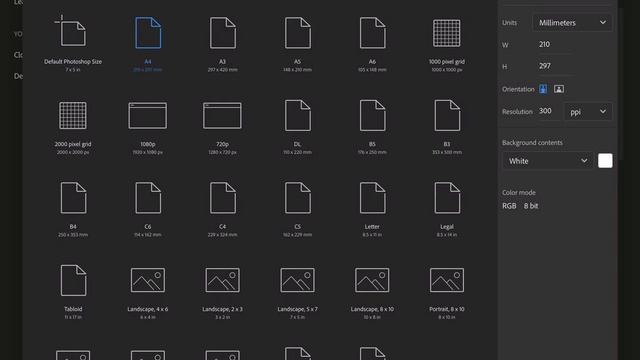Select the Landscape, 8 x 10 photo preset
The image size is (640, 360).
pos(372,293)
